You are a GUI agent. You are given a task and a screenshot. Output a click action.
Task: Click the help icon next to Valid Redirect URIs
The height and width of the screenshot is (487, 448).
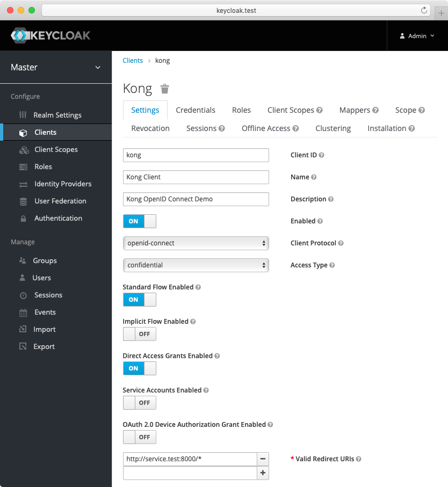point(358,459)
